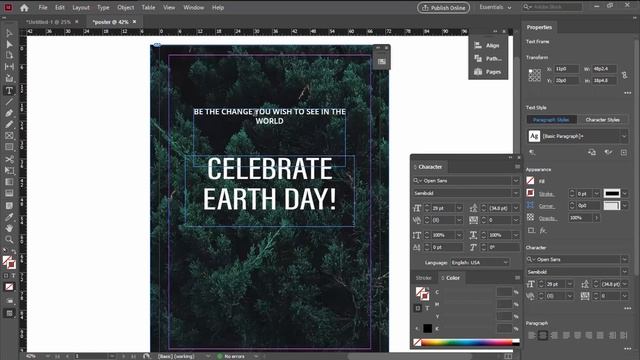Select Character Styles button
Image resolution: width=640 pixels, height=360 pixels.
pos(602,120)
